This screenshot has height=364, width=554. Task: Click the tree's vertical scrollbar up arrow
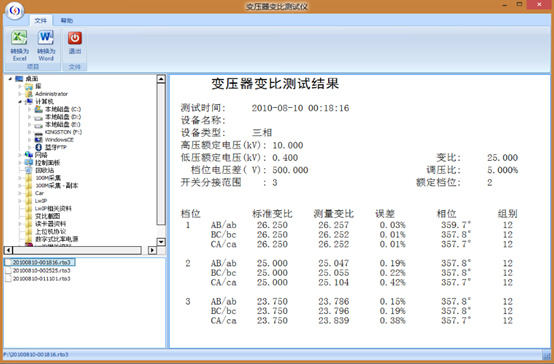(x=161, y=79)
